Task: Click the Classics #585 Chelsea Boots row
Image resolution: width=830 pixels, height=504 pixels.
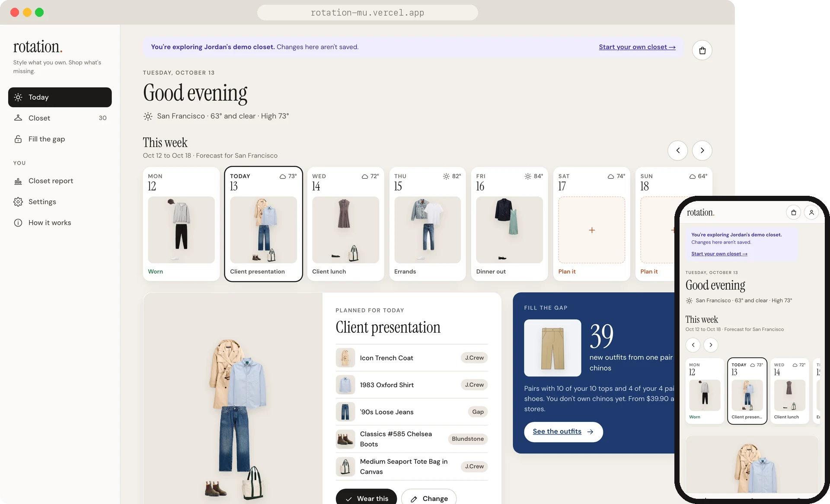Action: (x=412, y=439)
